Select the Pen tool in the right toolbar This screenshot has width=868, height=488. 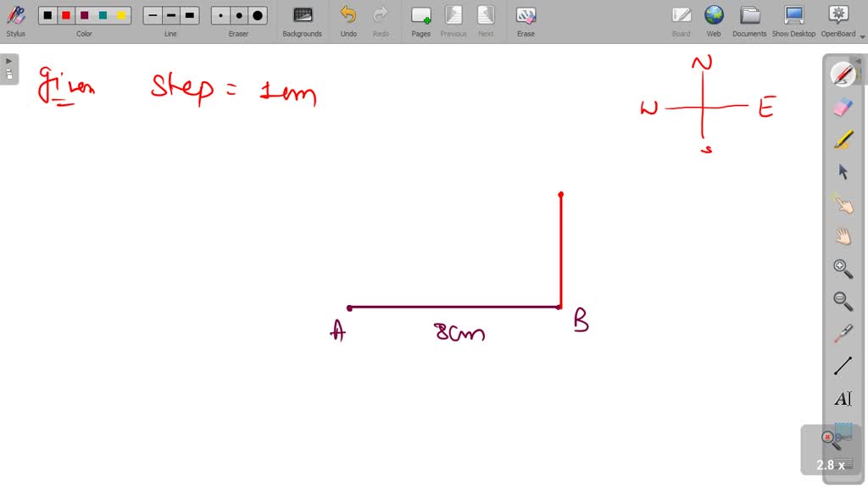pyautogui.click(x=843, y=75)
